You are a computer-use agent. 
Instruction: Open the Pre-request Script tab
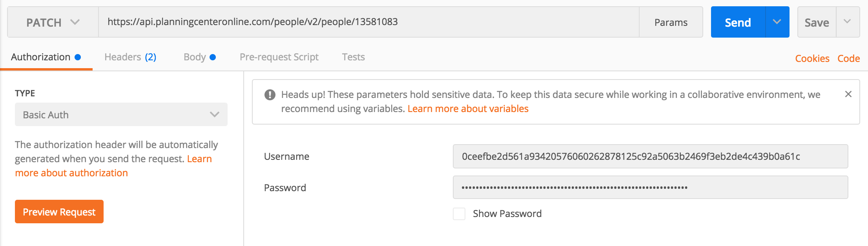[279, 57]
